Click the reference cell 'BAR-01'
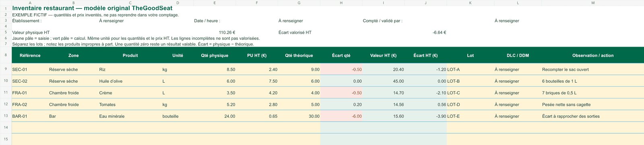 pyautogui.click(x=30, y=116)
